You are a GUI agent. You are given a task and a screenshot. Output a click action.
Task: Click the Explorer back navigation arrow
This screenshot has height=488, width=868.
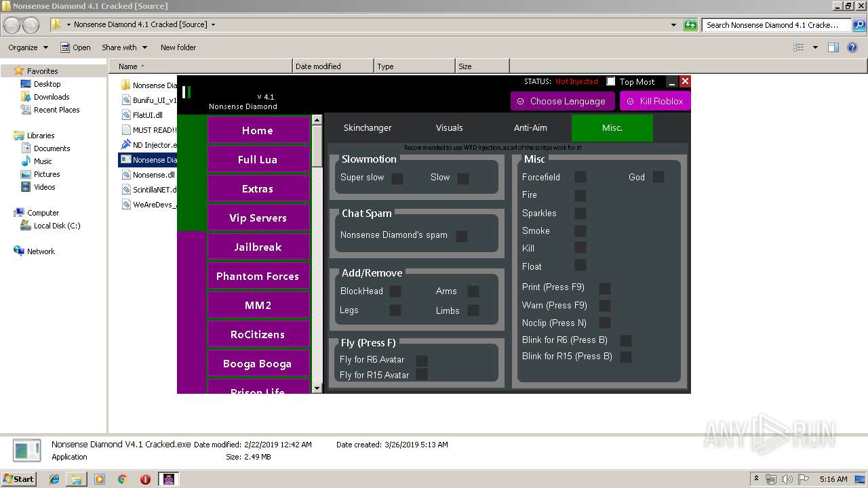pos(12,25)
